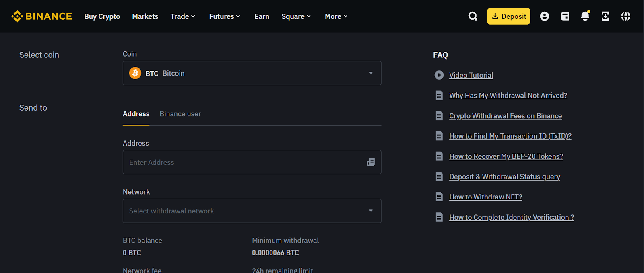Screen dimensions: 644x273
Task: Open the BTC Bitcoin coin selector
Action: point(252,73)
